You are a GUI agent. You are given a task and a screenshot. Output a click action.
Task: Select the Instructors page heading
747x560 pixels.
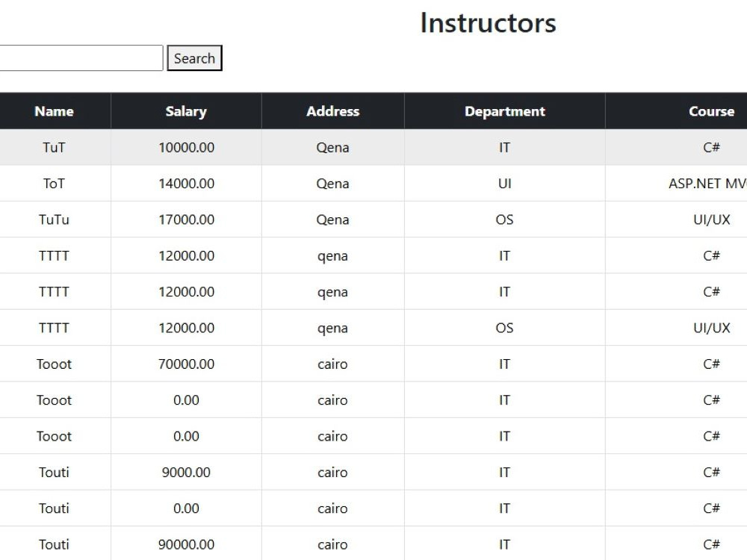pos(489,23)
